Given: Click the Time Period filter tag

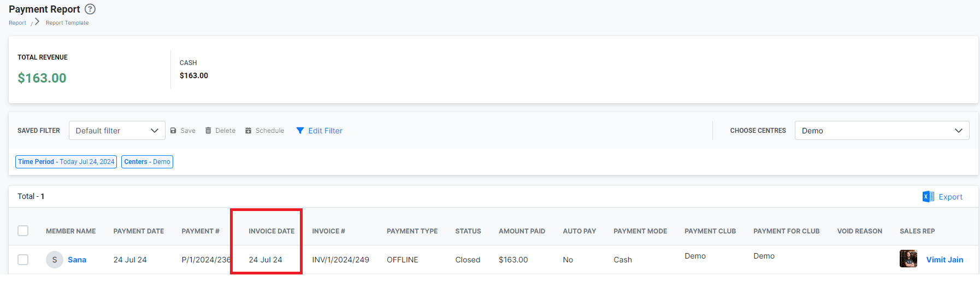Looking at the screenshot, I should pyautogui.click(x=66, y=162).
